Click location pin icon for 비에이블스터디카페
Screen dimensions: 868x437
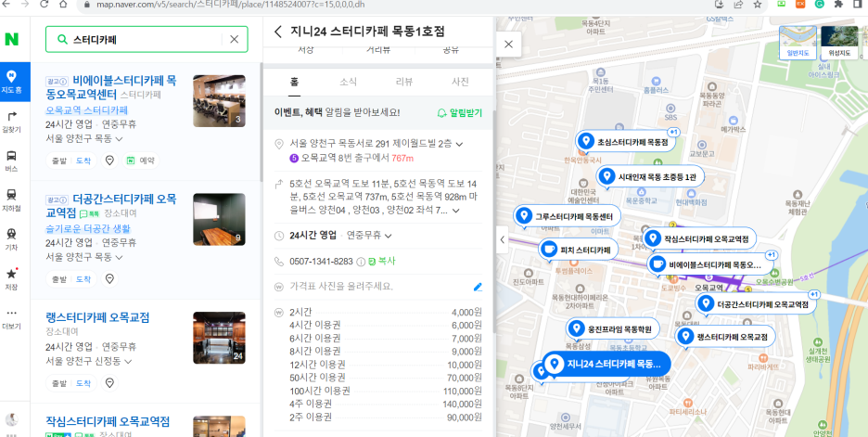click(109, 161)
